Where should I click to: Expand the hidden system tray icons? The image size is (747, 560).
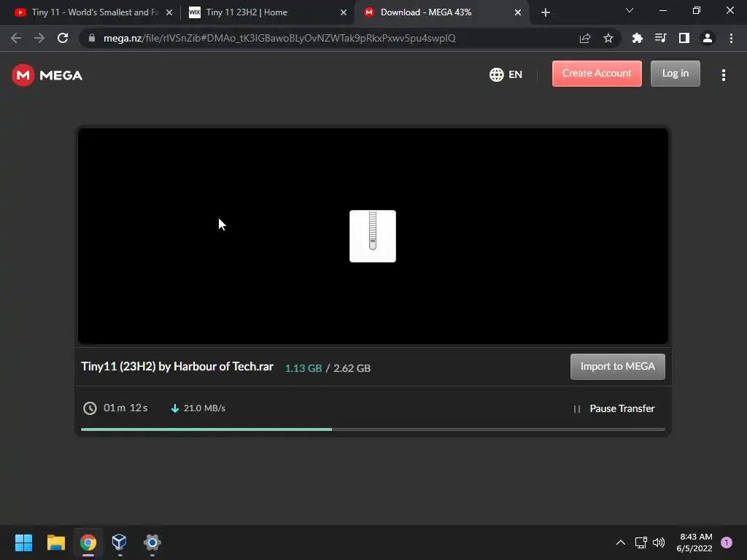pos(621,542)
